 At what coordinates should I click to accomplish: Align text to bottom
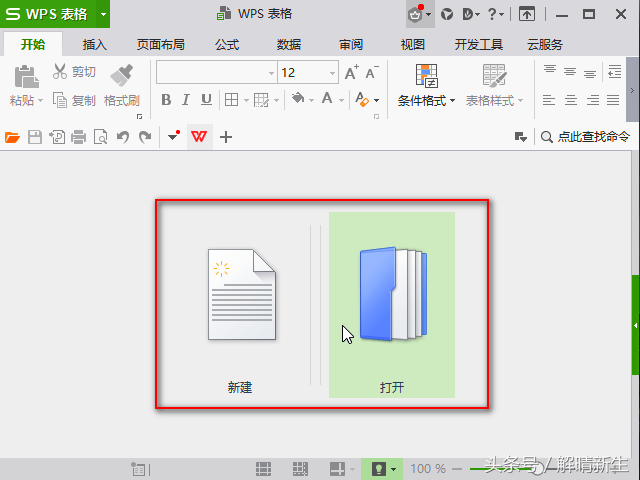pyautogui.click(x=590, y=73)
